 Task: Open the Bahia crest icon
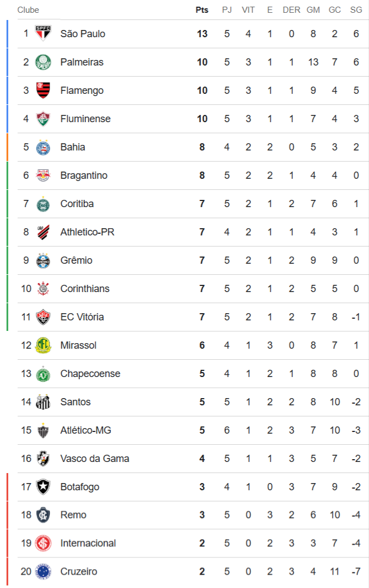tap(43, 147)
